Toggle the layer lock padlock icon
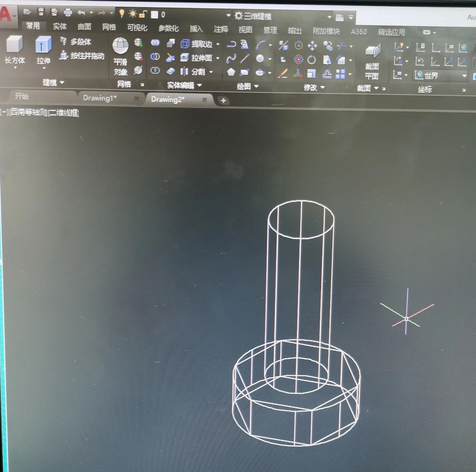This screenshot has width=476, height=472. pos(143,15)
